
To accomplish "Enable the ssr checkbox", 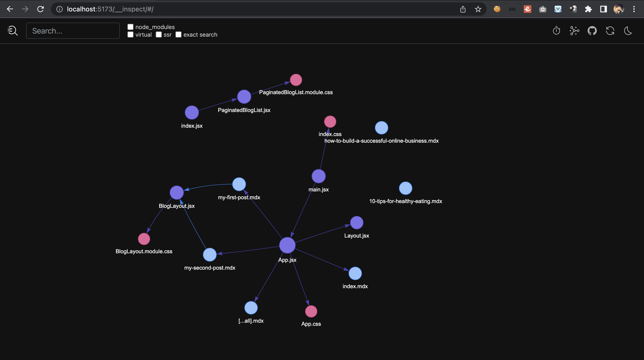I will [159, 35].
